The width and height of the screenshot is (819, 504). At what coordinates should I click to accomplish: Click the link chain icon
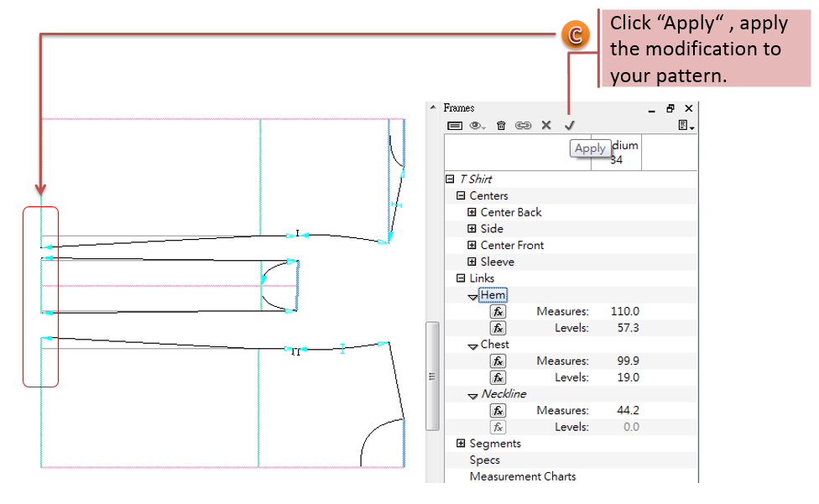point(524,125)
